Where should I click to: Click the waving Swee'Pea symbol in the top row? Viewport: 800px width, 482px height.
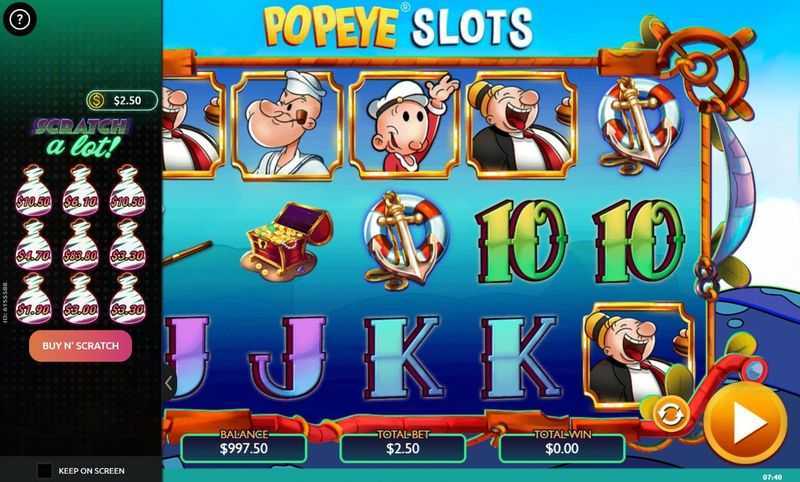[404, 124]
